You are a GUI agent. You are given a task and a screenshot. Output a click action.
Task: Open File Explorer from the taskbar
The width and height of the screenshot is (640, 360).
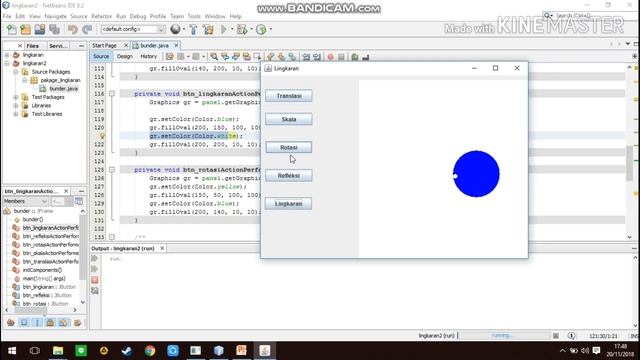click(x=58, y=351)
